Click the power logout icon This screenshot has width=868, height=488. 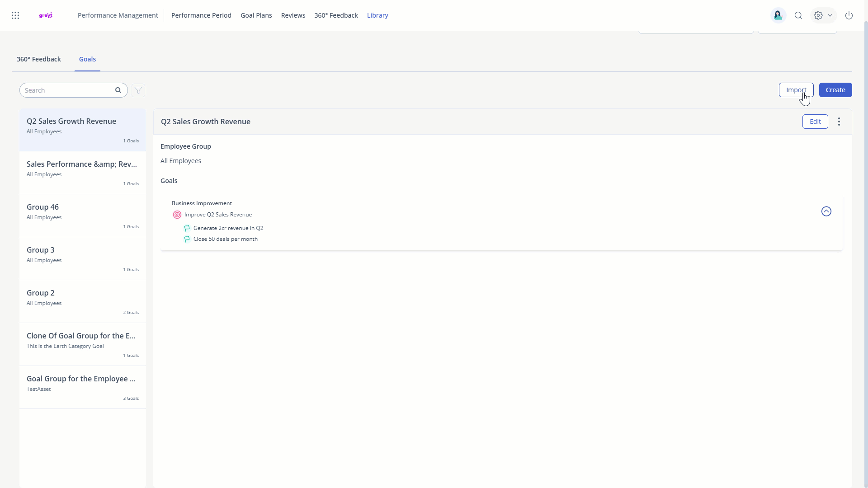(x=849, y=15)
